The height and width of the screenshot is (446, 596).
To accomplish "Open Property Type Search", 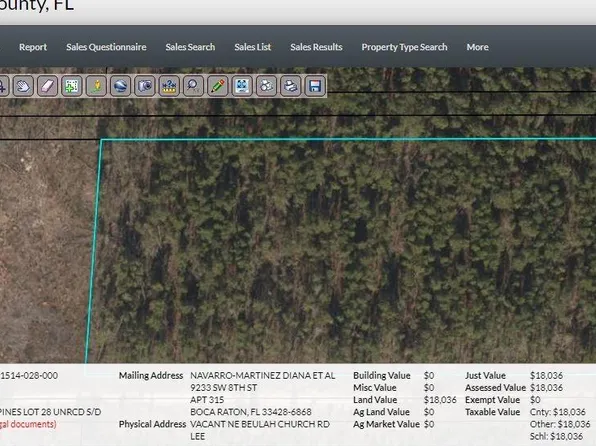I will (404, 47).
